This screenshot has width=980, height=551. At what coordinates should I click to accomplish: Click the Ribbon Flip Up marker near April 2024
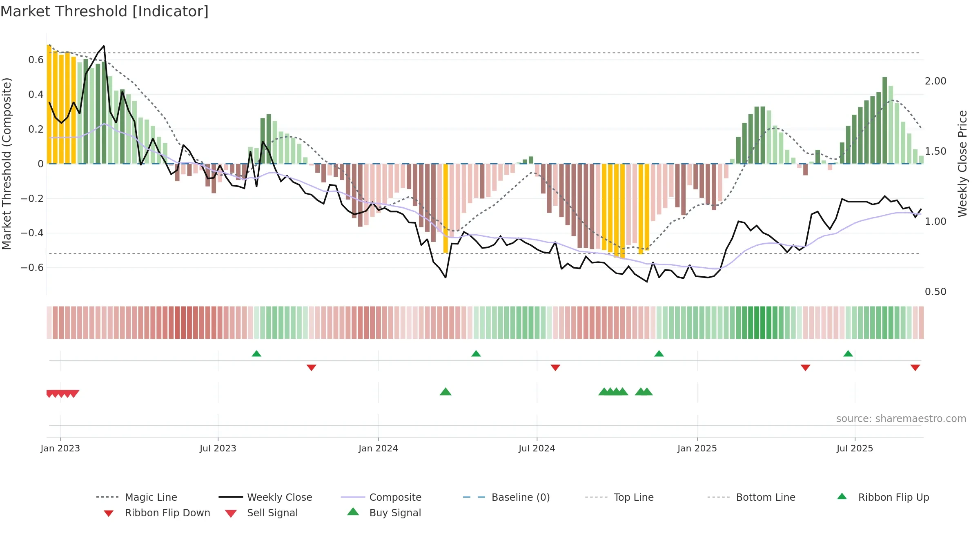point(476,353)
